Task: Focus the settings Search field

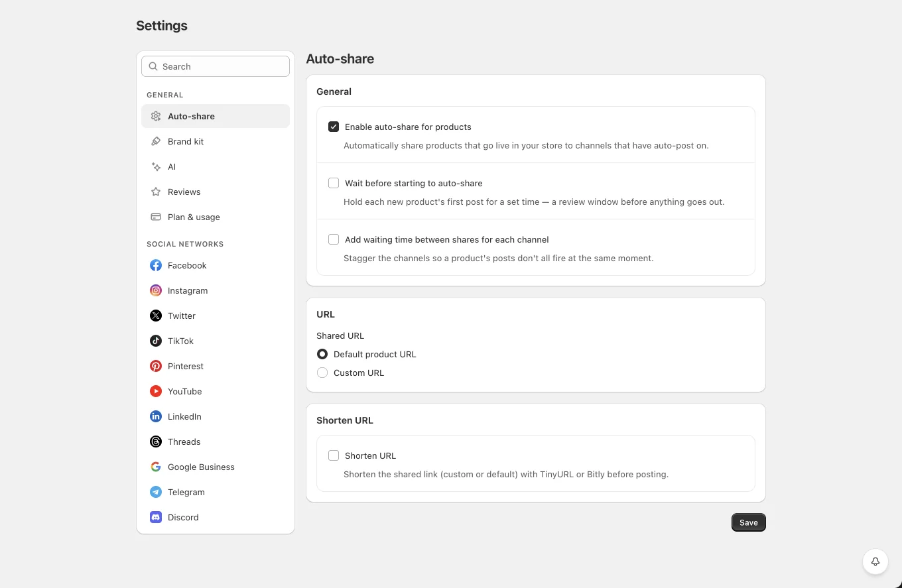Action: point(216,66)
